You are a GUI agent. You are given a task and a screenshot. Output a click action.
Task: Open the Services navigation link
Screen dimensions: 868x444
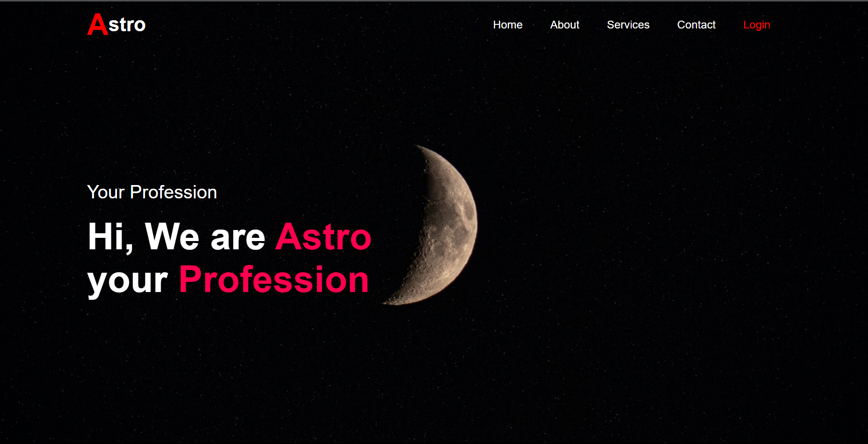tap(627, 25)
